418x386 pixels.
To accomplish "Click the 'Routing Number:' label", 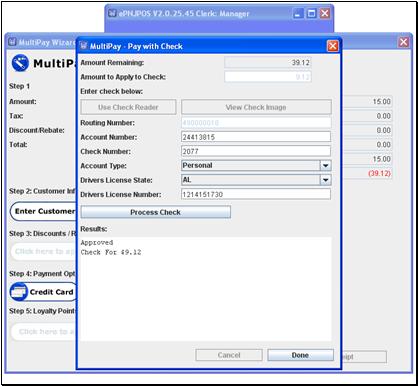I will [x=107, y=123].
